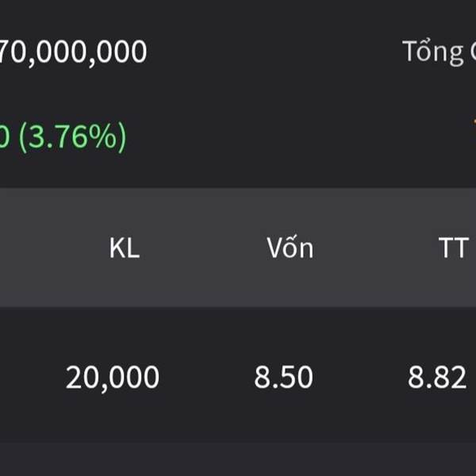The image size is (476, 476).
Task: Tap the Tổng label in the summary
Action: pos(433,52)
